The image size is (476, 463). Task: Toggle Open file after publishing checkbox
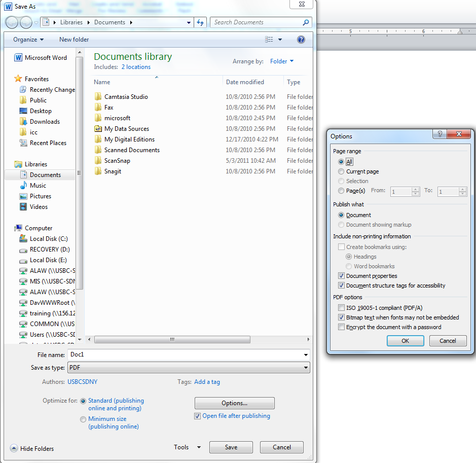tap(198, 416)
